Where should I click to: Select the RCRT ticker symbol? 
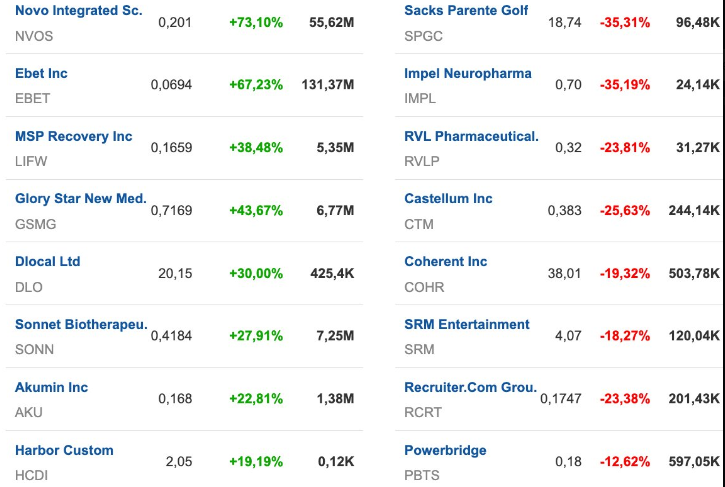(x=423, y=413)
